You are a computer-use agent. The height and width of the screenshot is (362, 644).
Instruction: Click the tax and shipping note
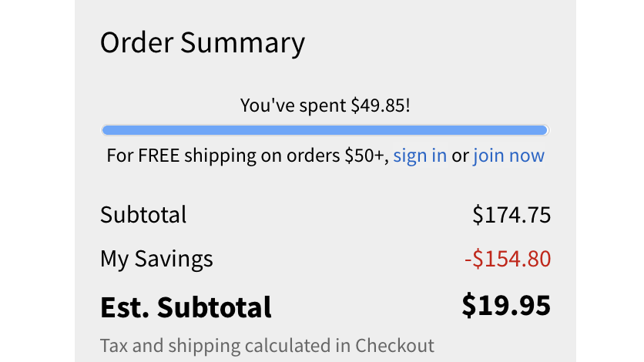[267, 345]
